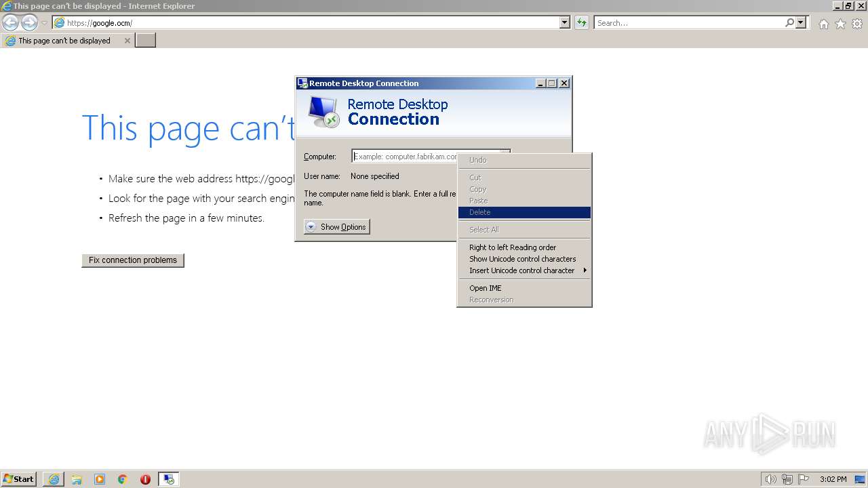Choose Copy in the context menu
Image resolution: width=868 pixels, height=488 pixels.
pyautogui.click(x=524, y=189)
